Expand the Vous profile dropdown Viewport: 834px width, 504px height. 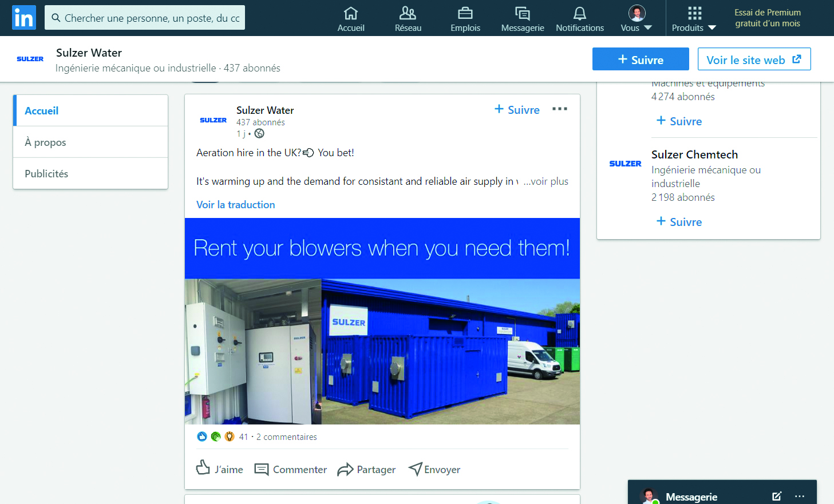click(637, 19)
